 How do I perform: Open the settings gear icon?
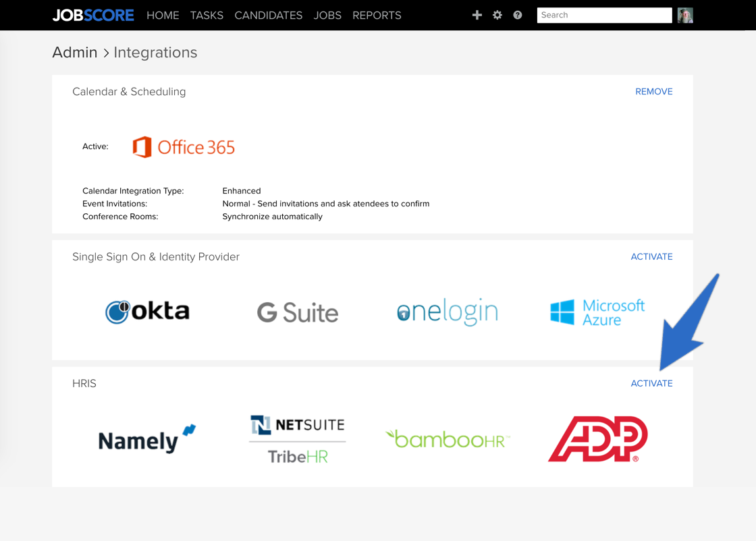pyautogui.click(x=497, y=15)
